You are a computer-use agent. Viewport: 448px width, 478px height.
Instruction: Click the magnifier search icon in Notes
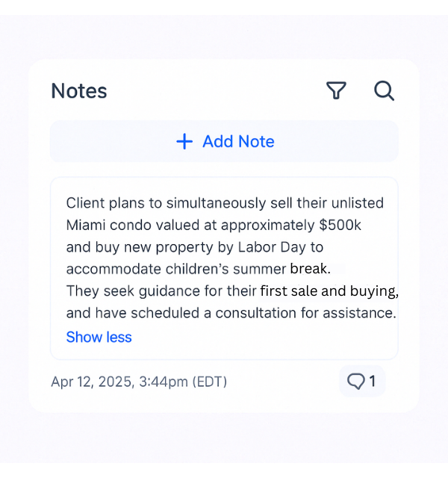click(384, 91)
